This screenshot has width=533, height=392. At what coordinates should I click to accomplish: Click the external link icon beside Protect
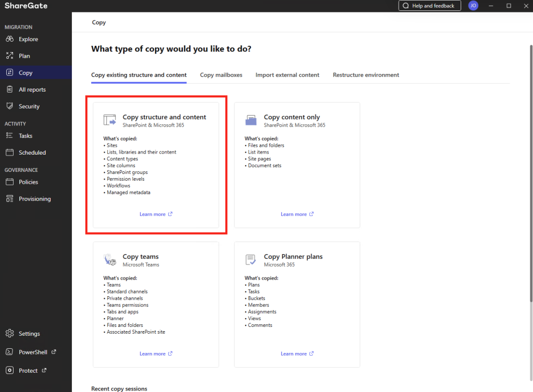tap(44, 370)
